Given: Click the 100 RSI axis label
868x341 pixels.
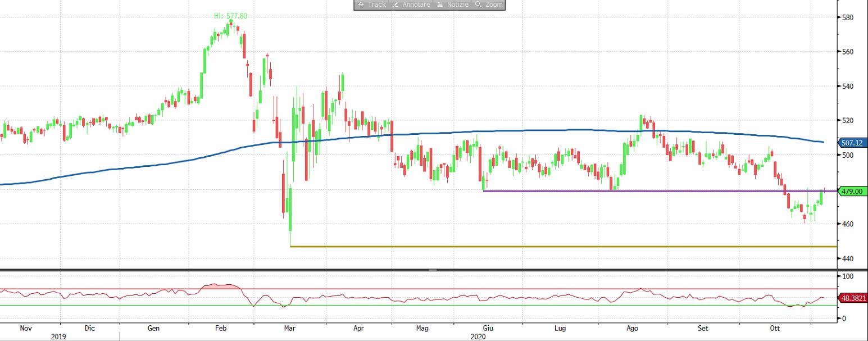Looking at the screenshot, I should coord(847,276).
